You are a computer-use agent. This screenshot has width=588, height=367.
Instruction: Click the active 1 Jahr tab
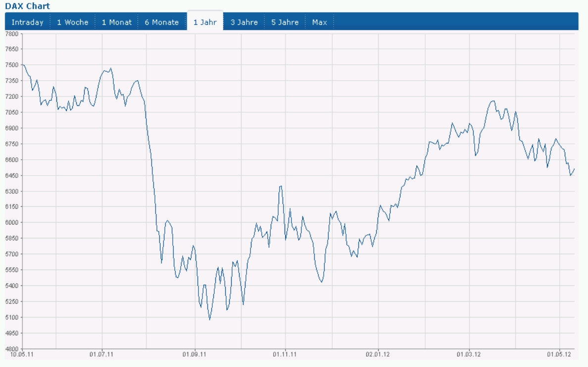tap(205, 22)
